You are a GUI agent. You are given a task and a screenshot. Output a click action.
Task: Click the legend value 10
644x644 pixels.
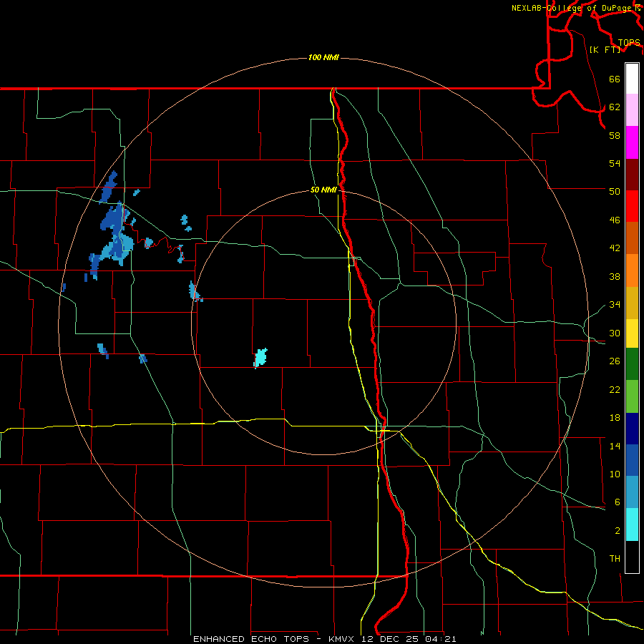615,474
